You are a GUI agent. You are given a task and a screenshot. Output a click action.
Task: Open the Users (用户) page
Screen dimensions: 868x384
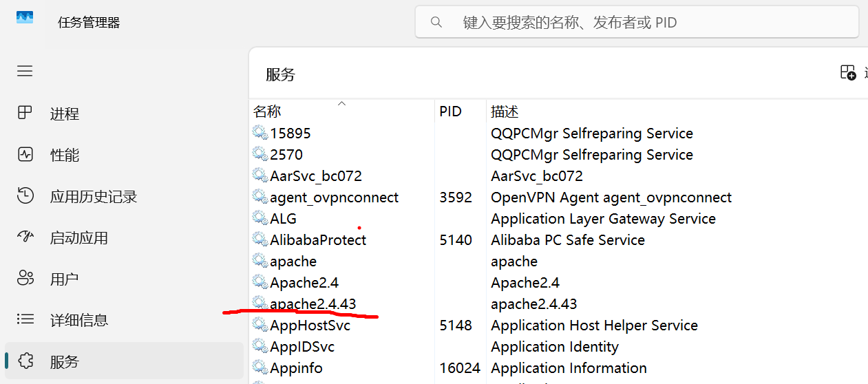click(124, 279)
